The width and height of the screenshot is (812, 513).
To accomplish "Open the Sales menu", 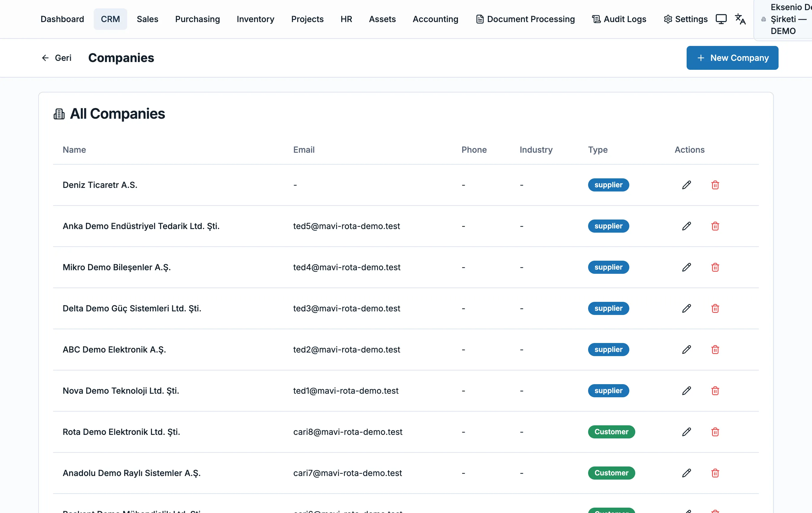I will tap(147, 19).
